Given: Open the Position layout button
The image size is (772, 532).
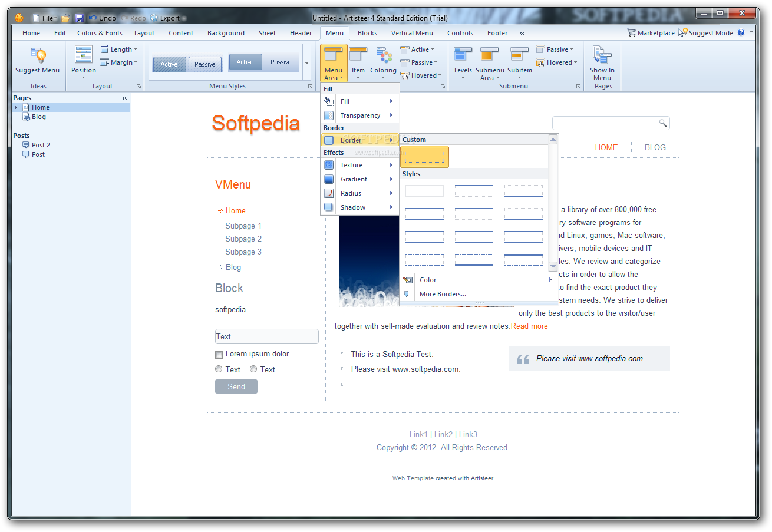Looking at the screenshot, I should point(84,62).
